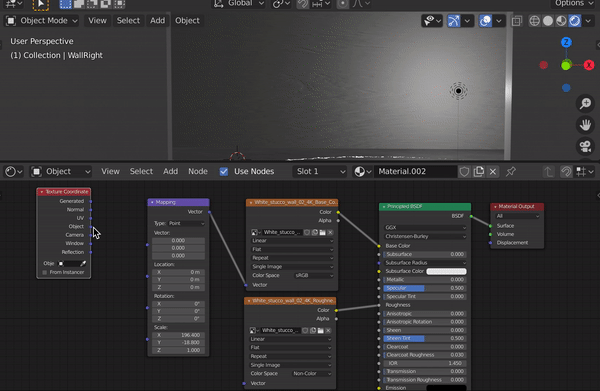Image resolution: width=600 pixels, height=391 pixels.
Task: Toggle viewport gizmo display button
Action: pyautogui.click(x=454, y=21)
